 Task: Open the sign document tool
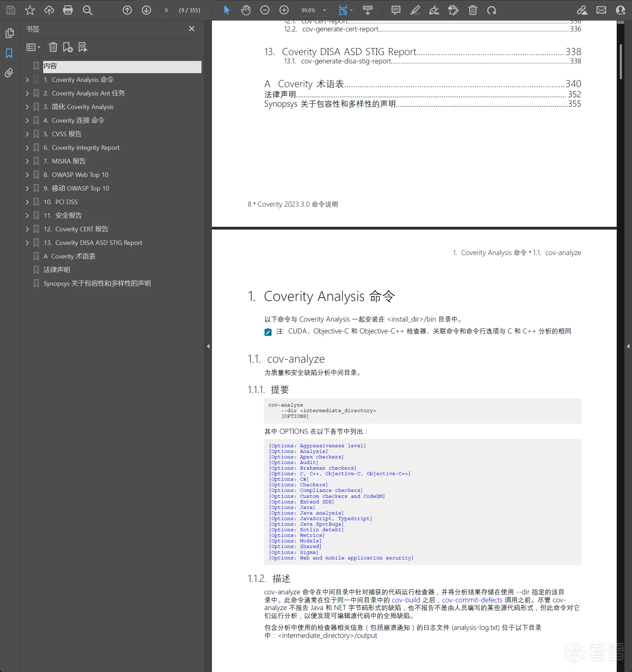pos(434,10)
